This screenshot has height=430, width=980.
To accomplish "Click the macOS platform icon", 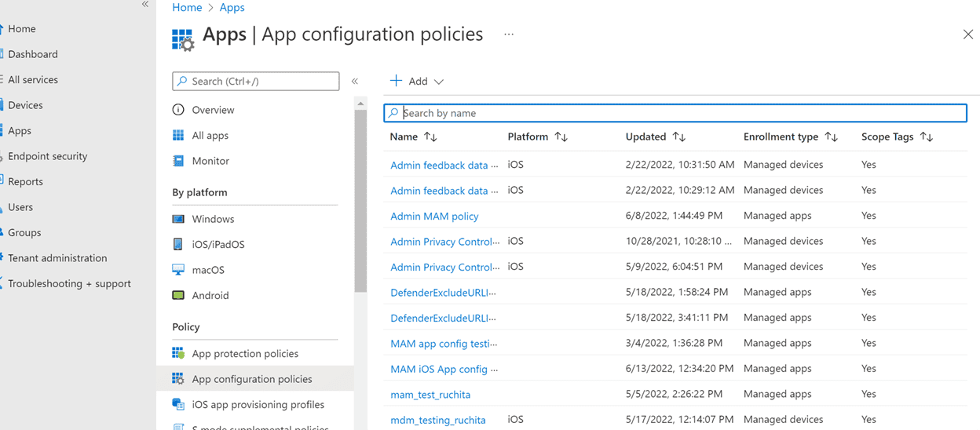I will 178,270.
